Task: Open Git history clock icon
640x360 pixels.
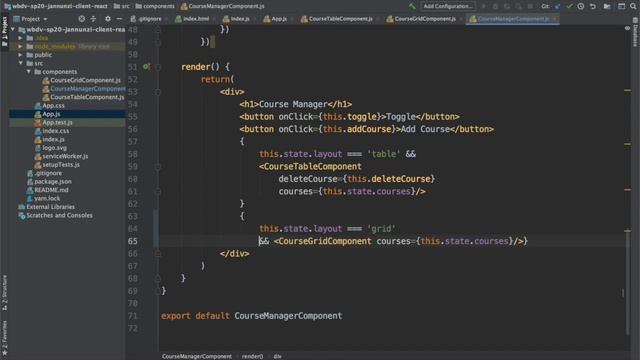Action: [x=581, y=6]
